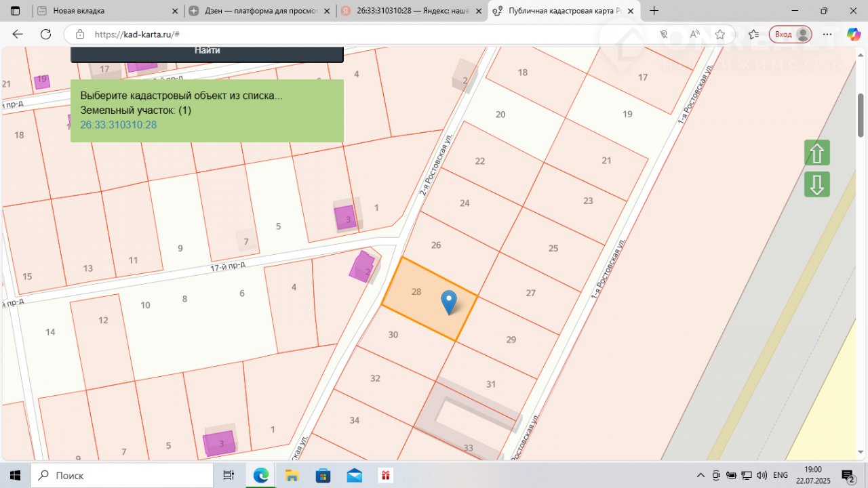Viewport: 868px width, 488px height.
Task: Toggle the ENG input language indicator
Action: point(781,475)
